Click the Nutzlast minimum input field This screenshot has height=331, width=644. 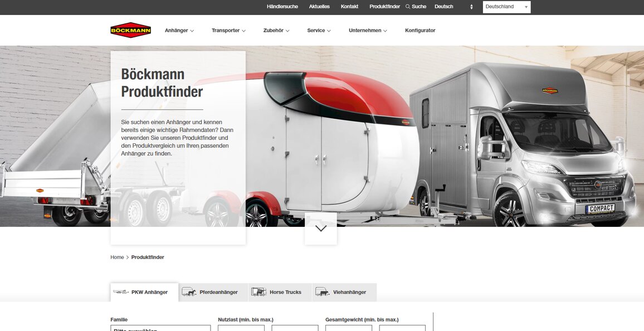point(241,328)
